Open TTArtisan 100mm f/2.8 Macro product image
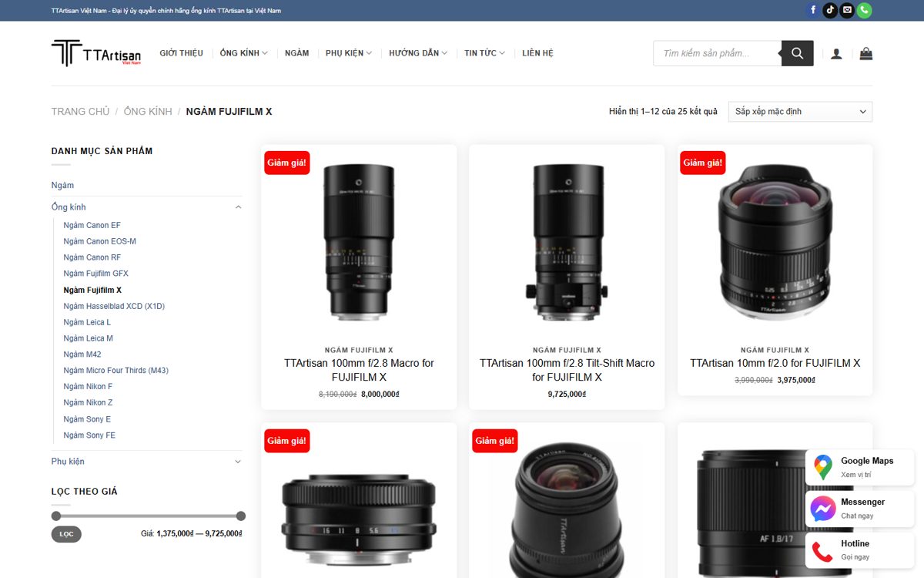The height and width of the screenshot is (578, 924). click(359, 243)
